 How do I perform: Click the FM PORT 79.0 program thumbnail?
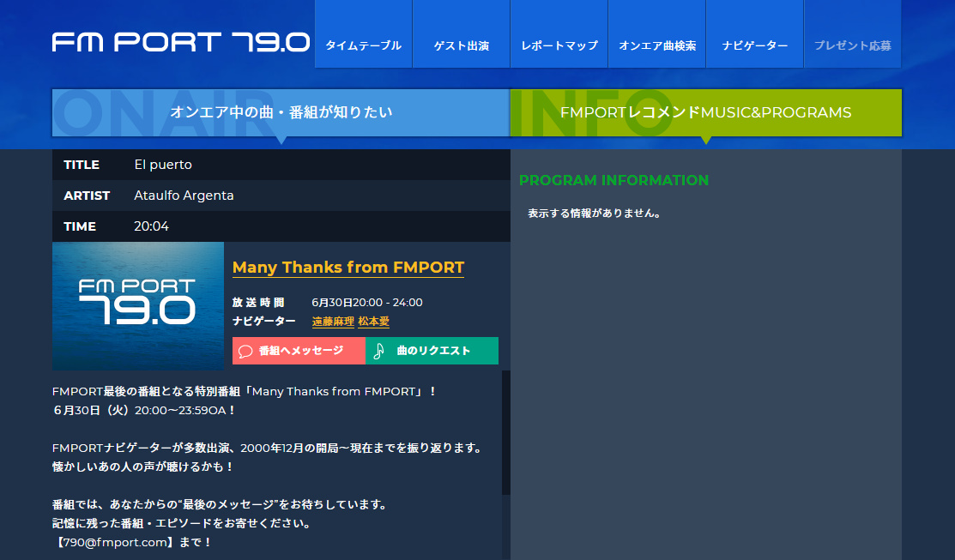coord(138,306)
